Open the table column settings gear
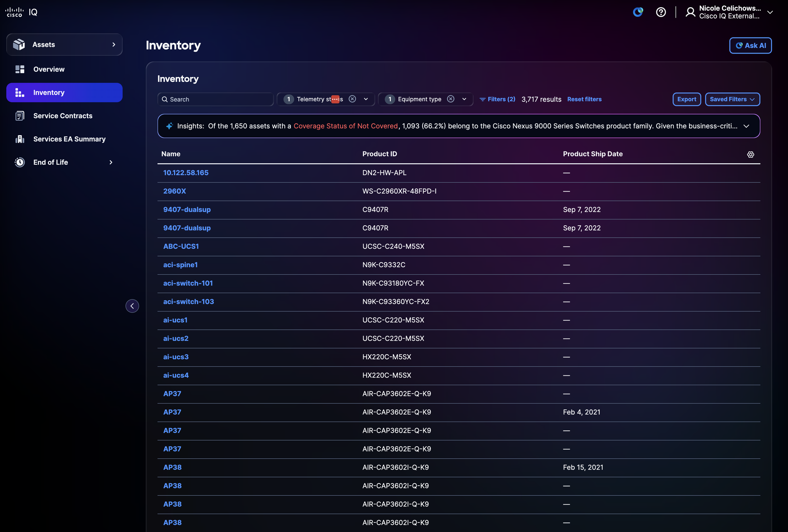The width and height of the screenshot is (788, 532). (751, 155)
